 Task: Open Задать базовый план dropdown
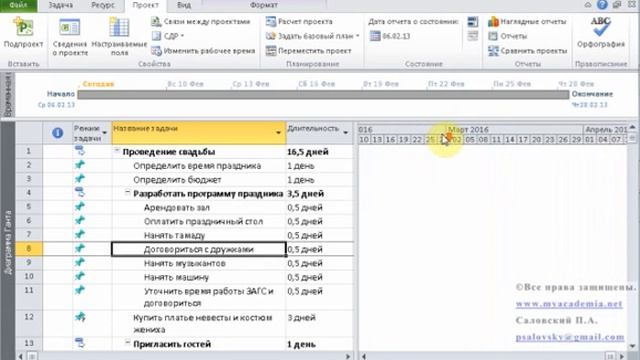pos(312,36)
